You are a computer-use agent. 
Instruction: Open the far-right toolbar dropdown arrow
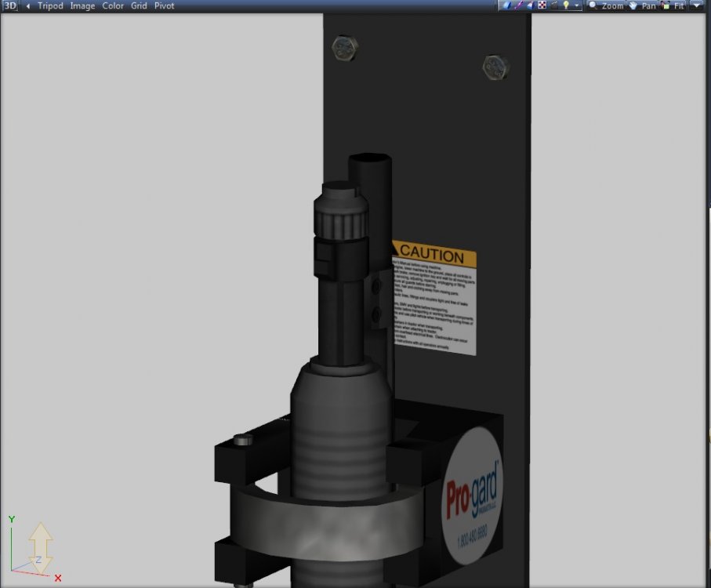coord(696,6)
